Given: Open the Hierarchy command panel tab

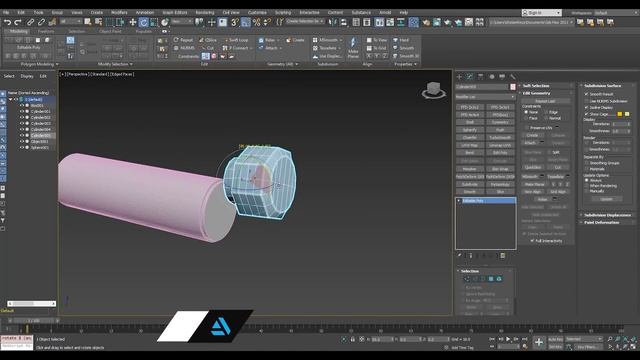Looking at the screenshot, I should (480, 76).
